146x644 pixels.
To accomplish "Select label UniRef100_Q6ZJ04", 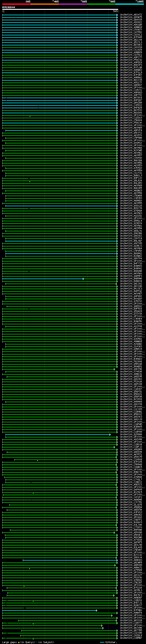I will click(x=131, y=40).
